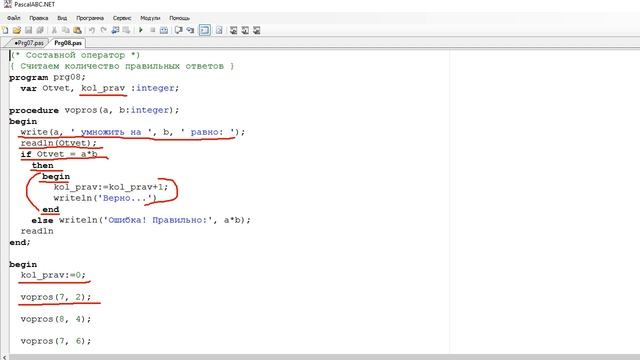Compile the program using the toolbar icon
This screenshot has width=640, height=360.
click(x=164, y=30)
